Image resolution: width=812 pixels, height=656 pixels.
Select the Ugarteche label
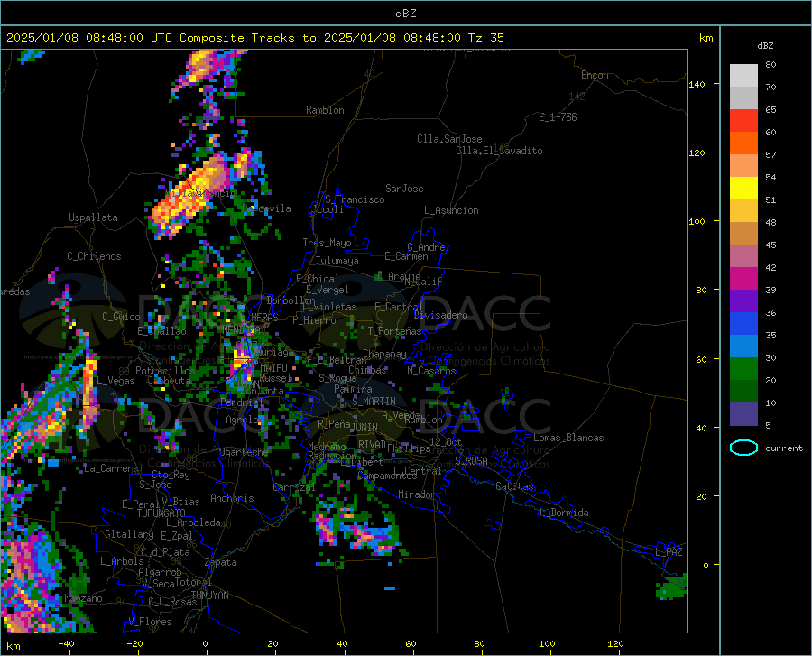tap(244, 452)
